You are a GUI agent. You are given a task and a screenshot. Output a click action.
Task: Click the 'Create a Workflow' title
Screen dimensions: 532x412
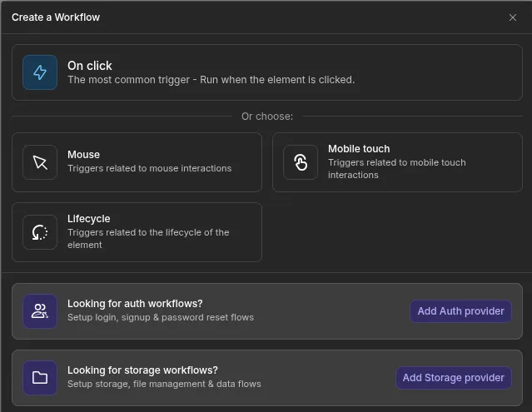pyautogui.click(x=56, y=17)
